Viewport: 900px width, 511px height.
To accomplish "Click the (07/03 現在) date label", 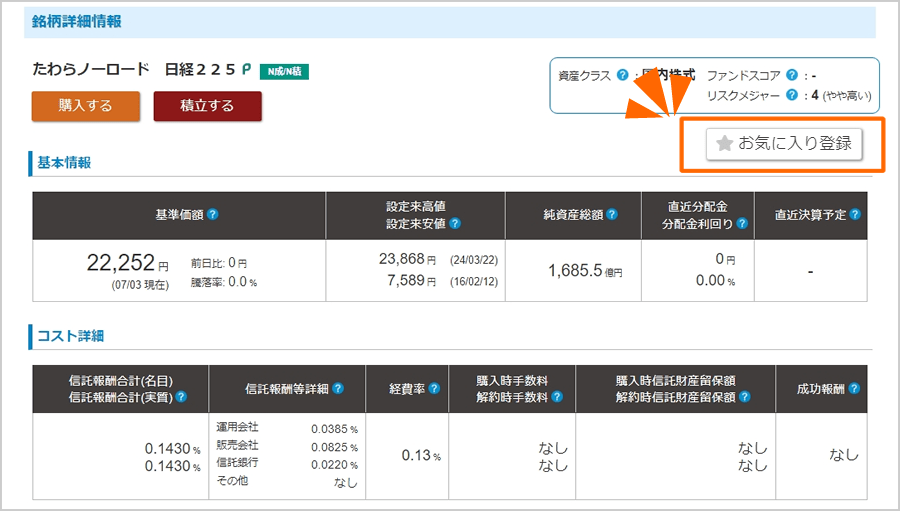I will pyautogui.click(x=140, y=285).
